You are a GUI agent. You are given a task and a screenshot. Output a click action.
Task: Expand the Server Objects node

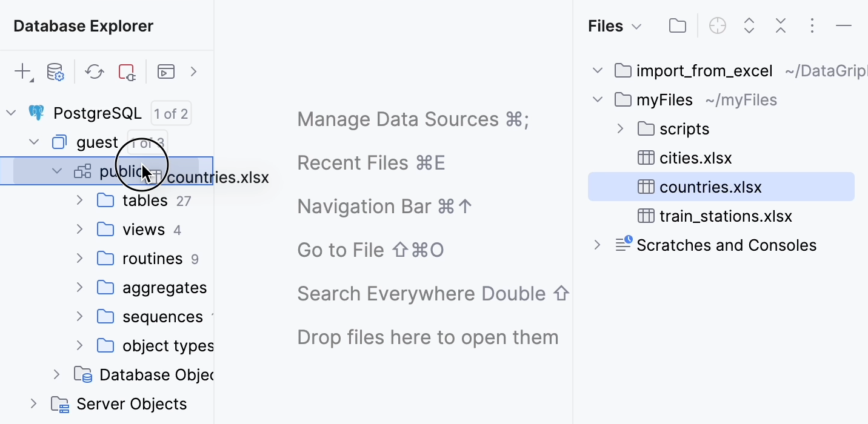[x=33, y=403]
